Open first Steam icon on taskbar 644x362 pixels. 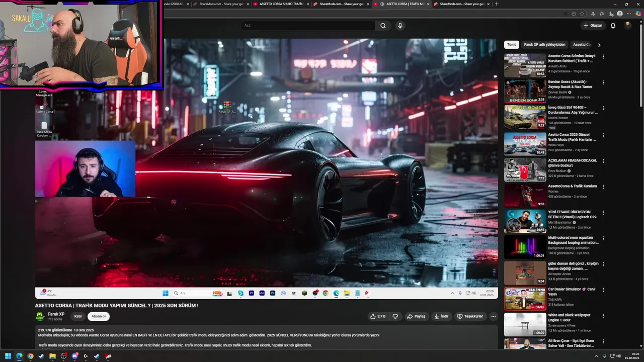tap(41, 356)
